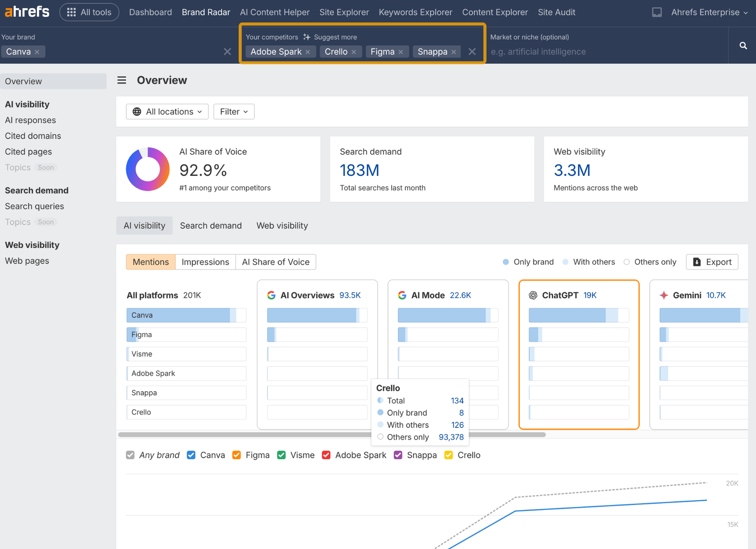Click the globe icon in All locations
Viewport: 756px width, 549px height.
pyautogui.click(x=137, y=112)
